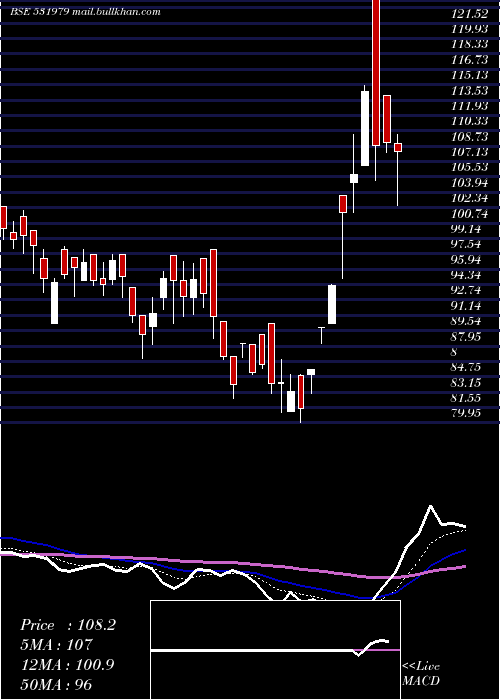The width and height of the screenshot is (500, 700).
Task: Click the 102.34 price axis label
Action: coord(470,198)
